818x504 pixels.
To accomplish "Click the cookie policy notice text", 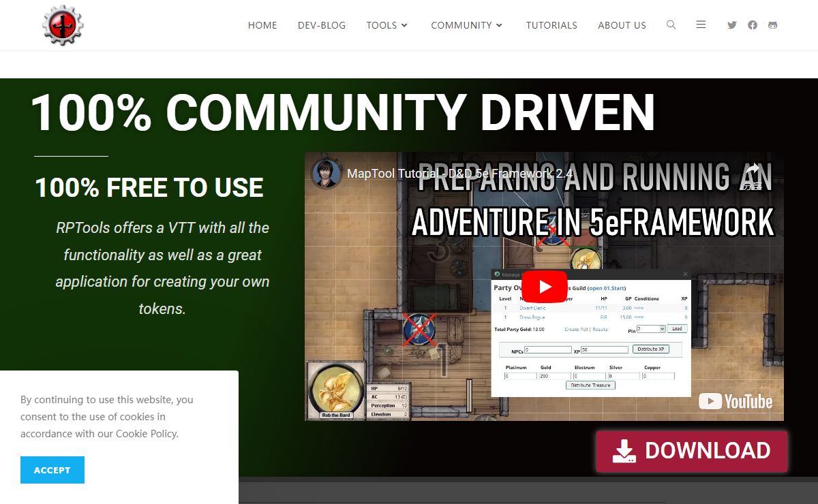I will point(107,417).
